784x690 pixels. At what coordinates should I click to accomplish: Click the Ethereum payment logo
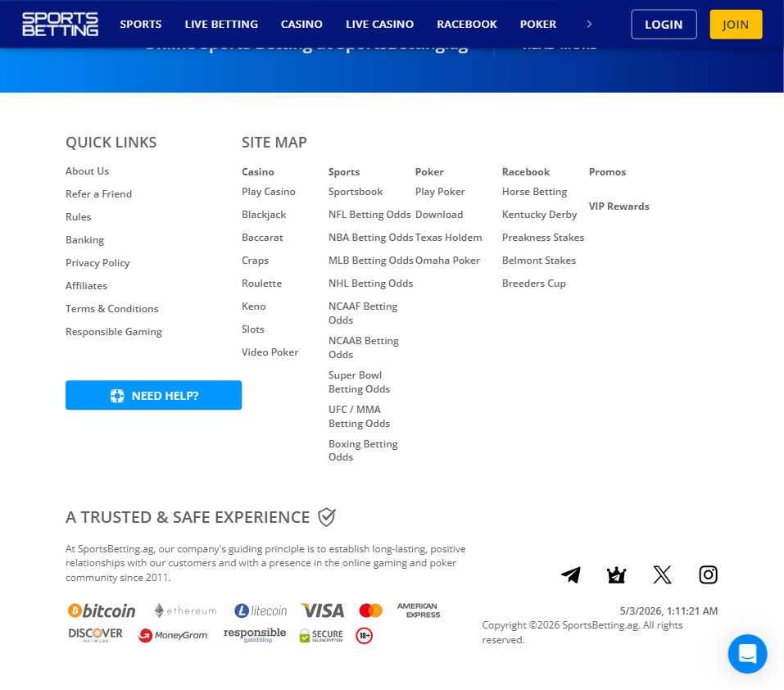point(185,611)
